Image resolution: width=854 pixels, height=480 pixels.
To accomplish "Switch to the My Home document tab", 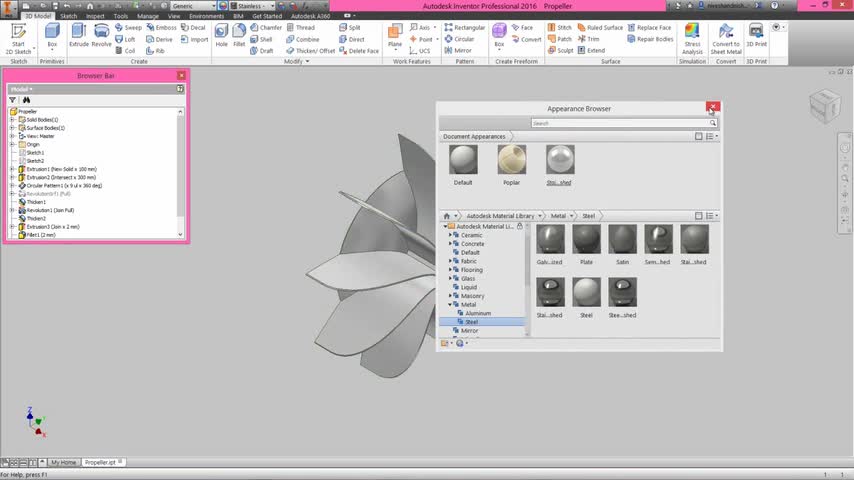I will (63, 463).
